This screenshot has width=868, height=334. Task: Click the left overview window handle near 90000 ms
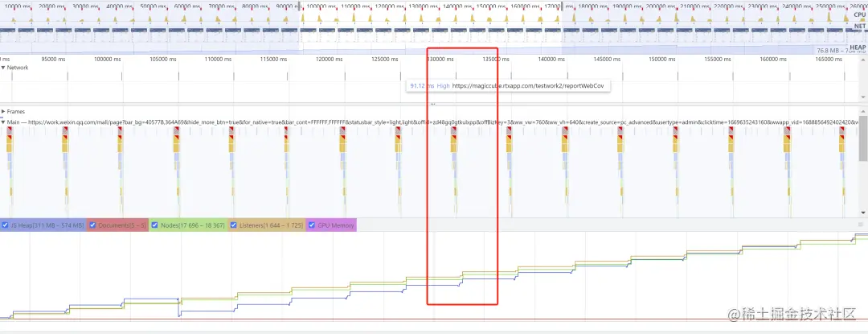(x=301, y=6)
